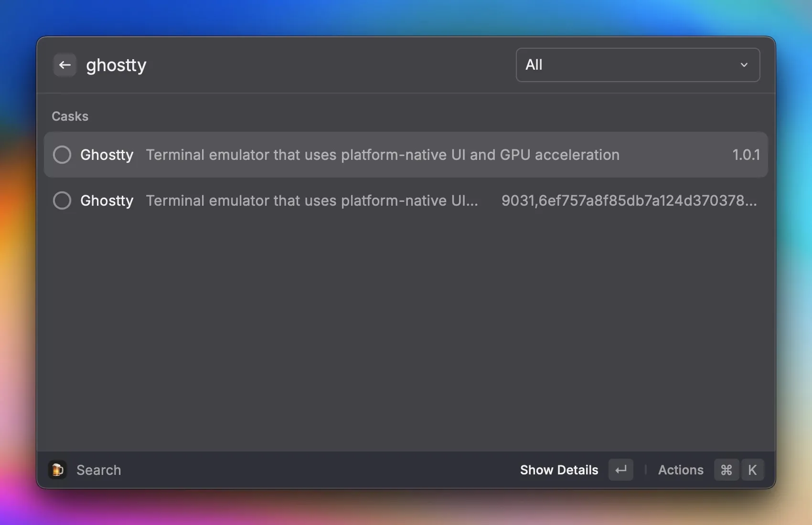812x525 pixels.
Task: Click the Return key icon
Action: pyautogui.click(x=620, y=470)
